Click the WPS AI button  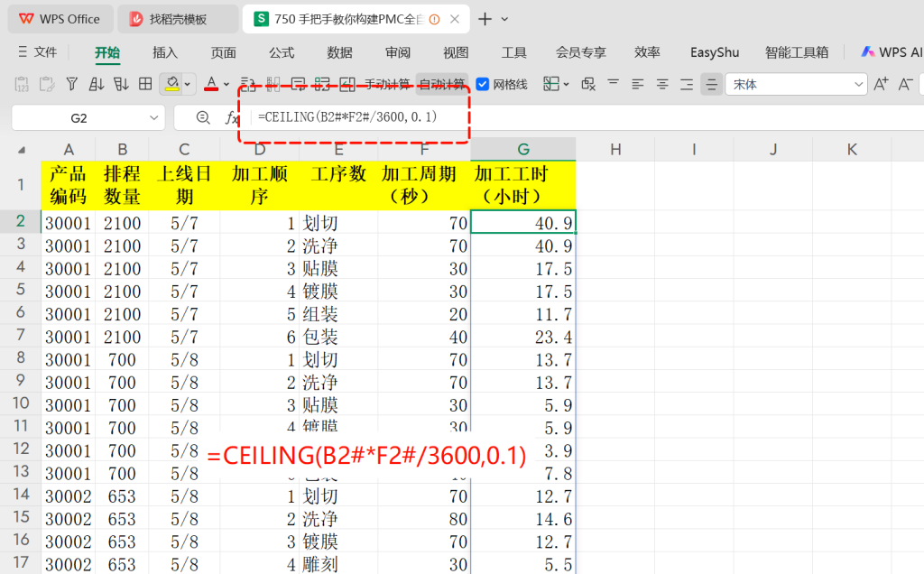click(x=892, y=52)
